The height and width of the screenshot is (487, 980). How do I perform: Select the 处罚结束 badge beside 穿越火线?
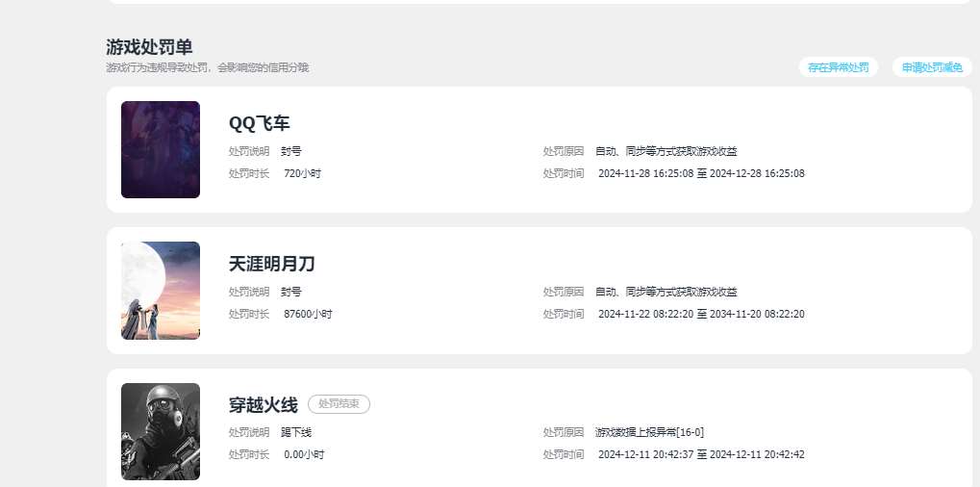339,404
